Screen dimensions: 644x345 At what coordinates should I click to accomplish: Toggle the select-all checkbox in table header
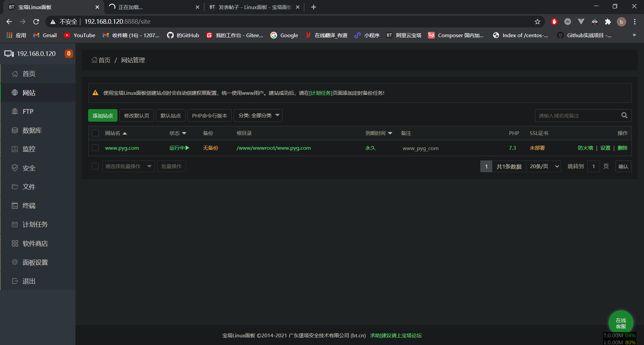pyautogui.click(x=95, y=133)
